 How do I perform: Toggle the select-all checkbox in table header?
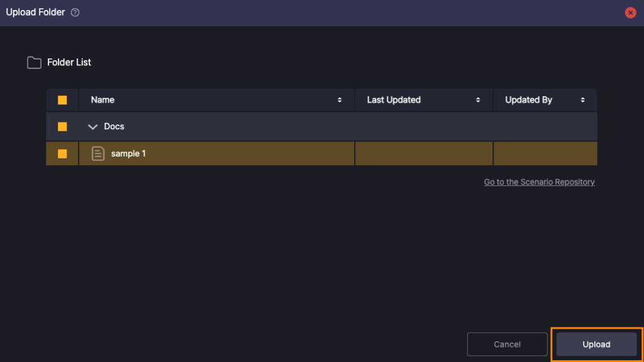pos(62,100)
